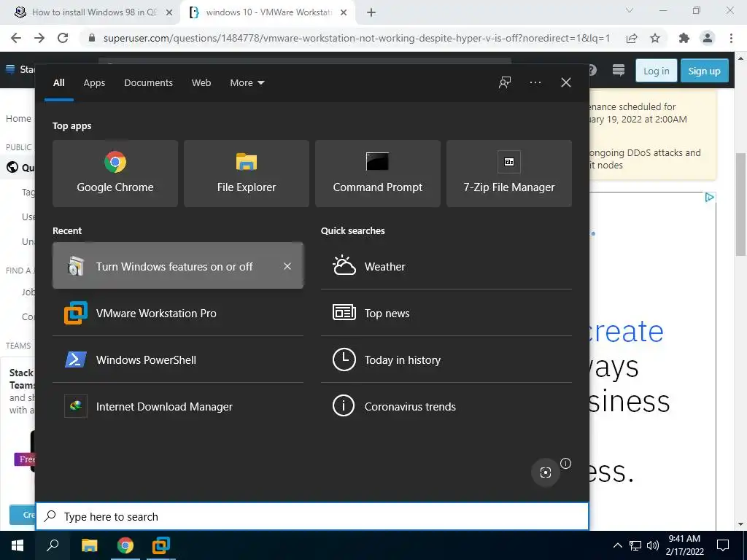
Task: Open Chrome extensions puzzle icon
Action: (684, 38)
